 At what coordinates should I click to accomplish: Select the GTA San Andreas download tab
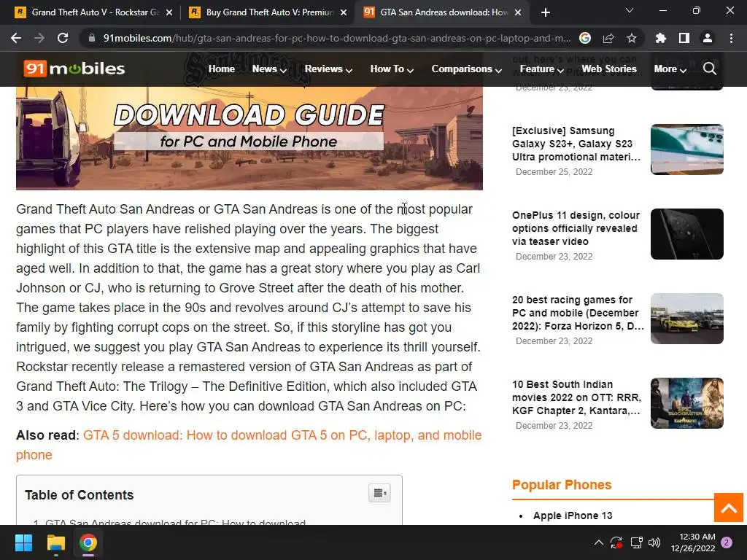[436, 12]
